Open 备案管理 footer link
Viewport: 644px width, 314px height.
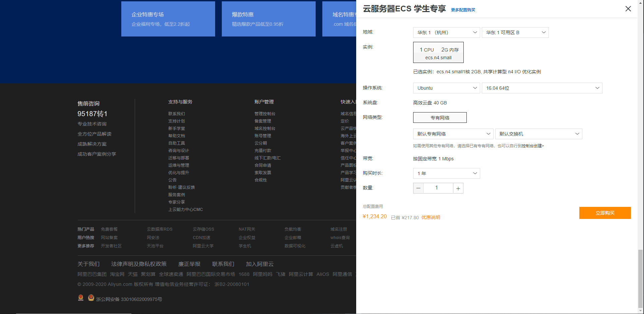point(263,121)
